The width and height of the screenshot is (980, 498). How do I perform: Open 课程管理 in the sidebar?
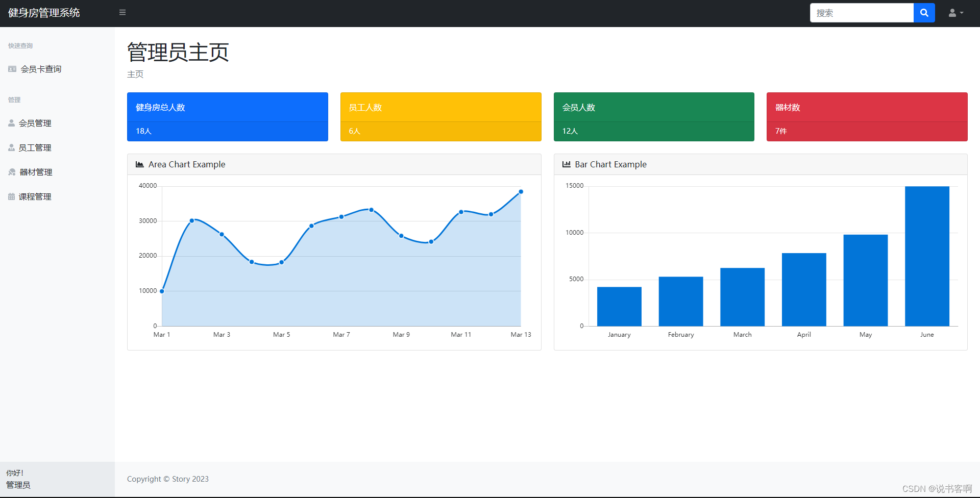coord(35,196)
